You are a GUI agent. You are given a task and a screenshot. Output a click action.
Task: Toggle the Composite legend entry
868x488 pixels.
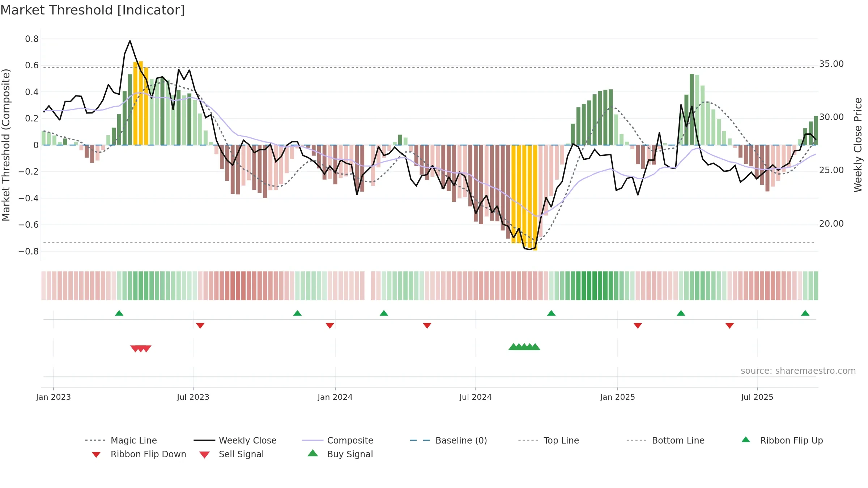click(x=337, y=440)
